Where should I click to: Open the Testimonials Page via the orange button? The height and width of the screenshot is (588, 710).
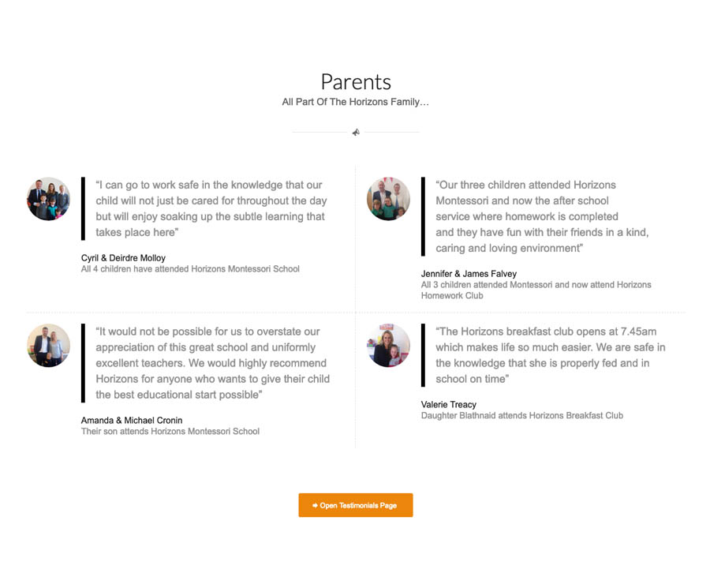(356, 505)
